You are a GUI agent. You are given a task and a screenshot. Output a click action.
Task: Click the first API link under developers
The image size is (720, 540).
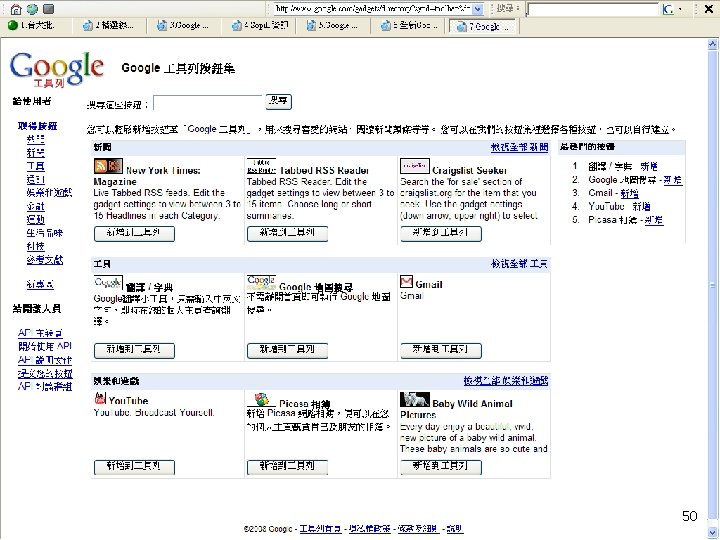tap(40, 333)
